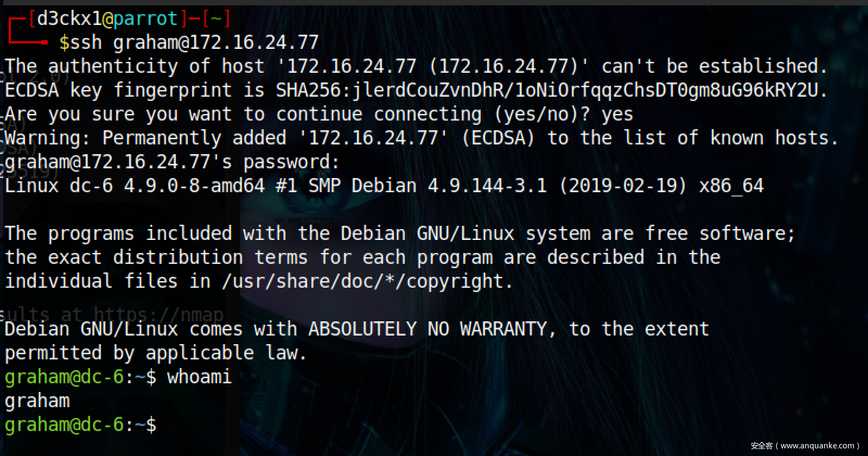868x456 pixels.
Task: Click the /usr/share/doc/*/copyright path
Action: [367, 281]
